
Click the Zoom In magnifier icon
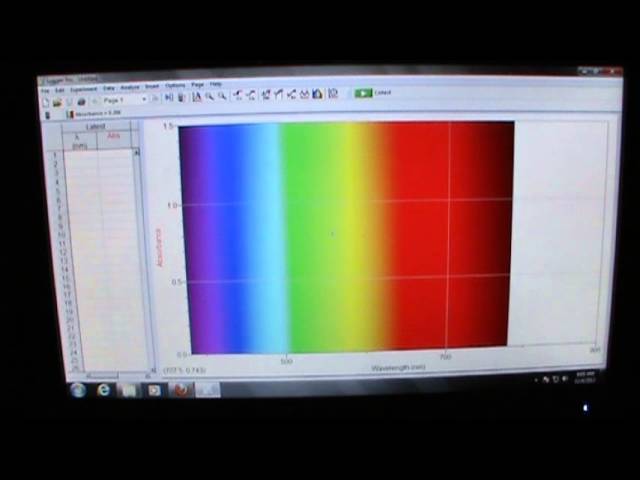click(x=209, y=97)
